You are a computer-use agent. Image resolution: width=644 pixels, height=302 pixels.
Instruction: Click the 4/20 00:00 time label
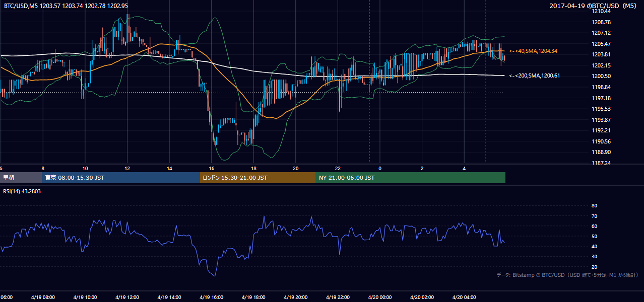coord(380,297)
